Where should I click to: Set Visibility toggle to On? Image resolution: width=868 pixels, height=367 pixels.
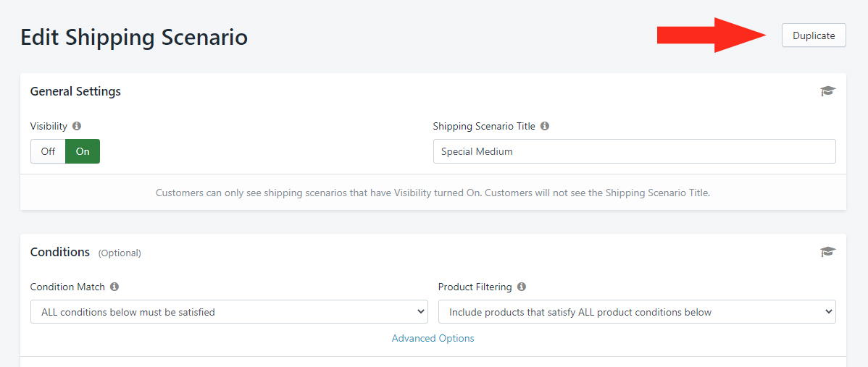coord(83,151)
